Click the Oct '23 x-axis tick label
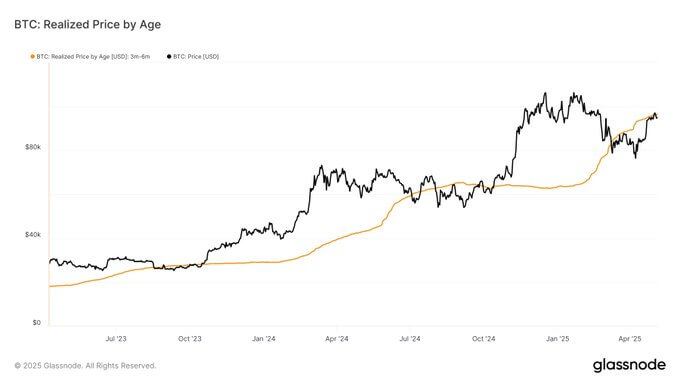The image size is (680, 383). click(190, 338)
